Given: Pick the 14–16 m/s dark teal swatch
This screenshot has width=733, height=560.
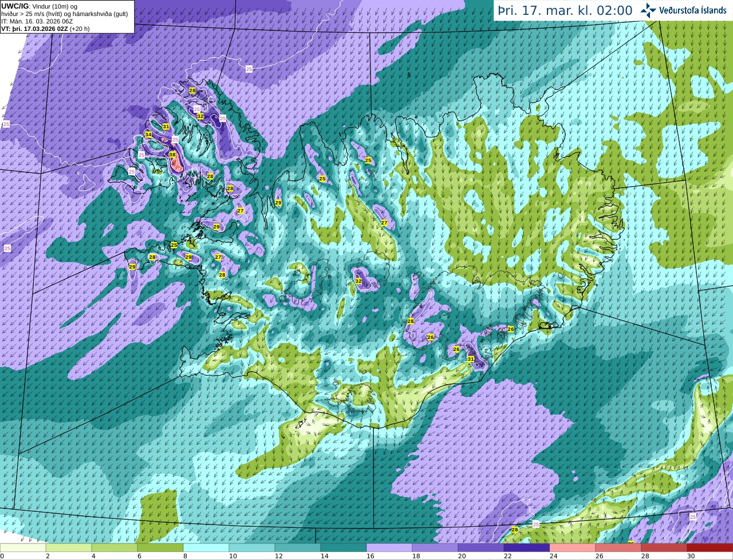Looking at the screenshot, I should (344, 548).
